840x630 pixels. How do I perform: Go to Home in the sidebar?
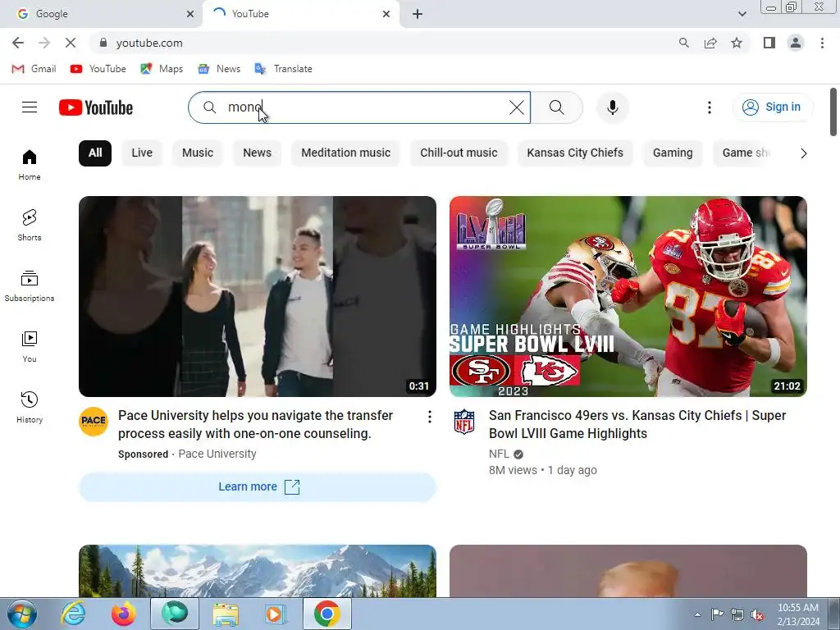click(30, 165)
